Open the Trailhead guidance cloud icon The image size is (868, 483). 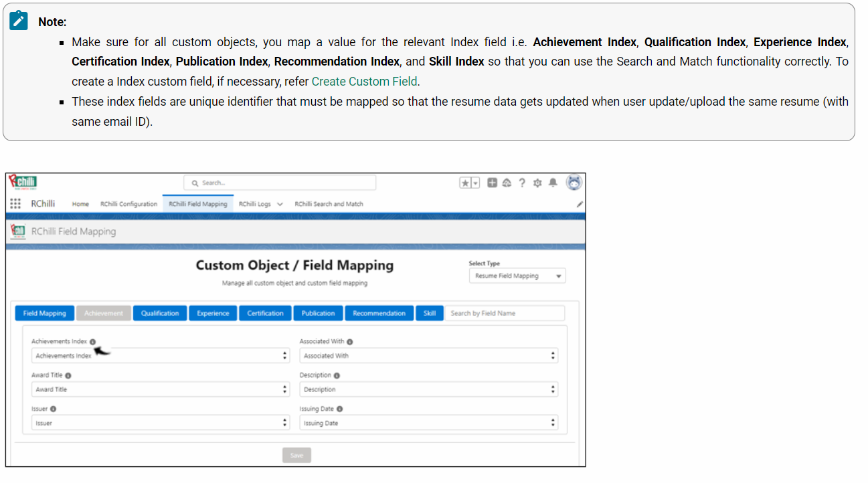coord(507,183)
